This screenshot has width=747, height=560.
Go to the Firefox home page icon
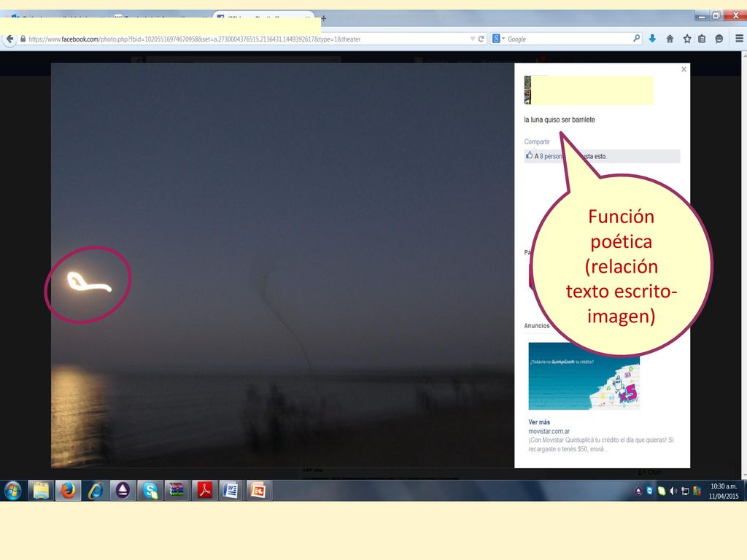670,39
